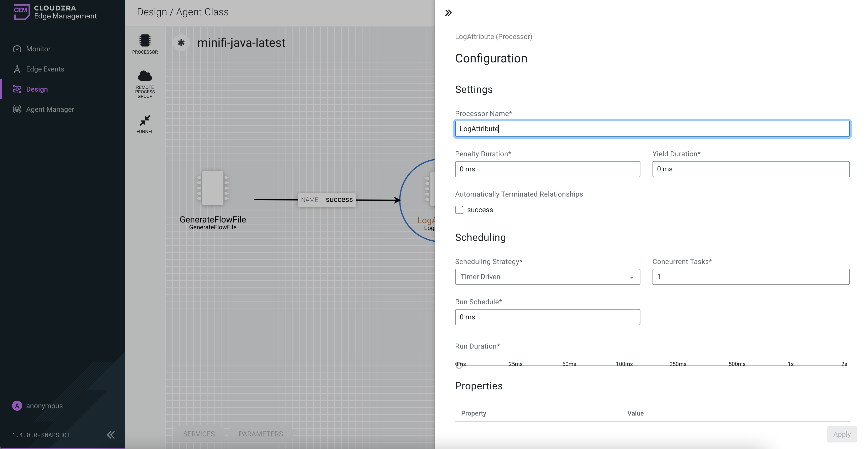Collapse the configuration panel with double chevron
868x449 pixels.
[x=448, y=13]
